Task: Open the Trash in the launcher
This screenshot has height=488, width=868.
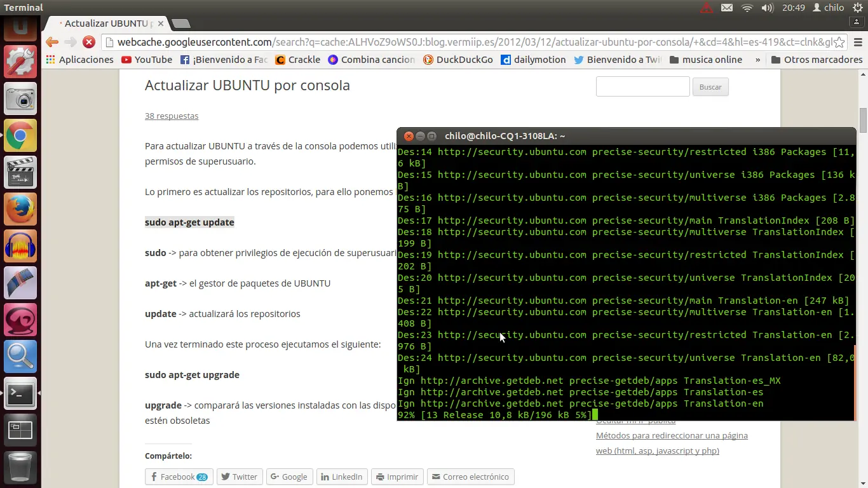Action: click(x=20, y=468)
